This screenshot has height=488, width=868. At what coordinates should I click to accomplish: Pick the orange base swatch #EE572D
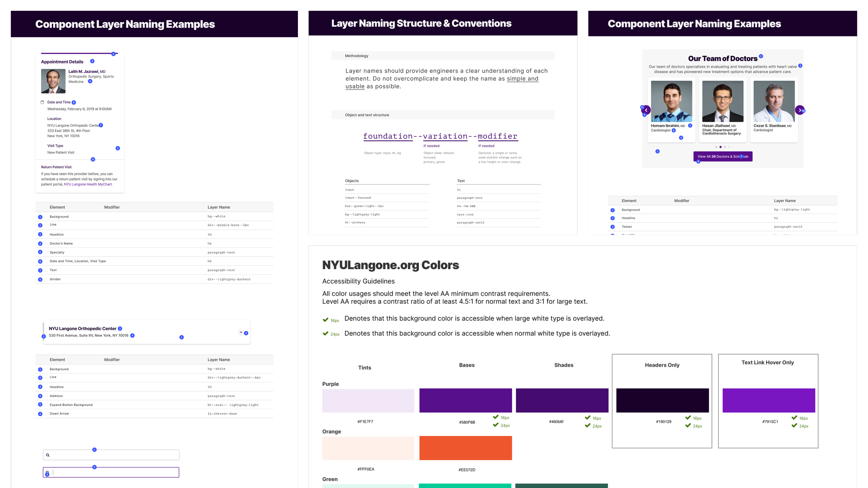point(466,448)
